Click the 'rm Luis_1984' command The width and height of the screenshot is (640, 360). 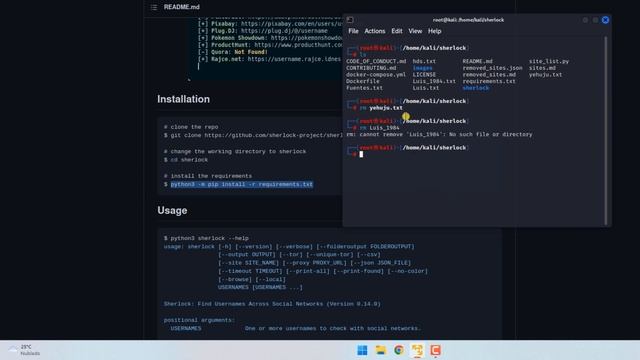coord(380,128)
